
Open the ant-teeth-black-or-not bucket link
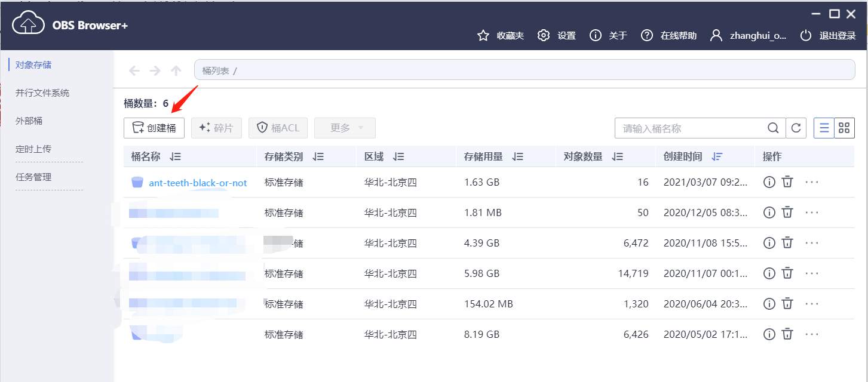[x=198, y=183]
